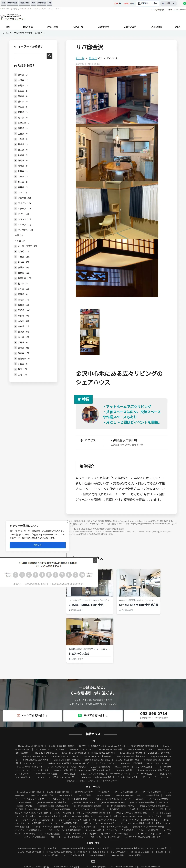Expand the 北海道 (76) region
186x868 pixels.
pyautogui.click(x=15, y=251)
